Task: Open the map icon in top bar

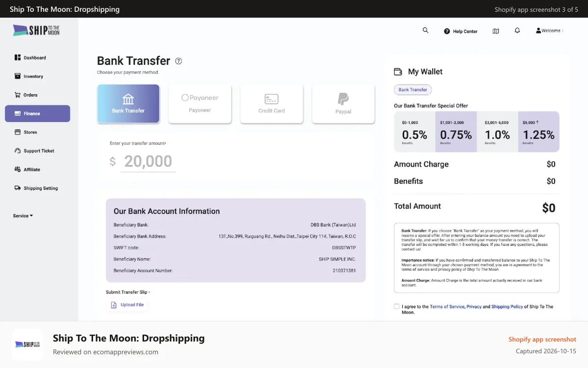Action: [496, 31]
